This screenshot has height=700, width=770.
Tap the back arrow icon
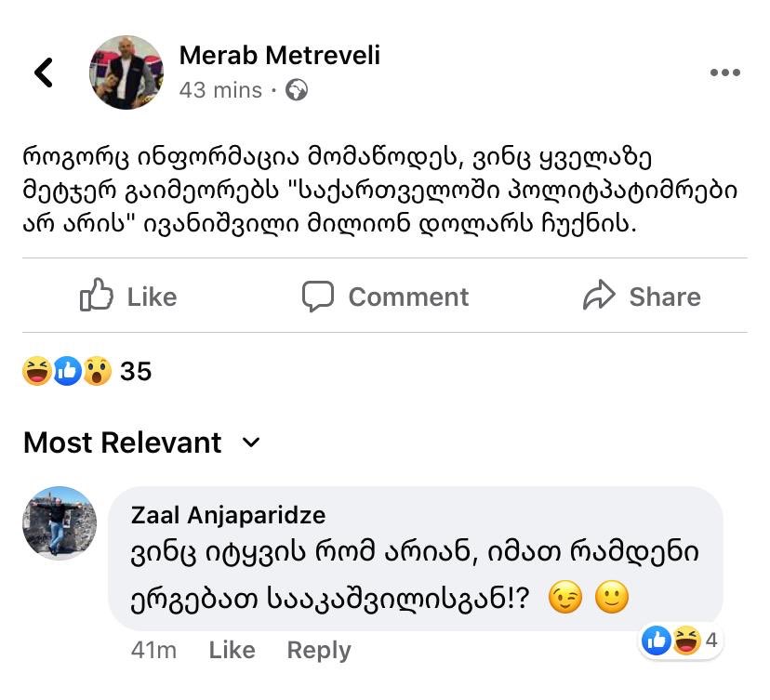tap(44, 73)
